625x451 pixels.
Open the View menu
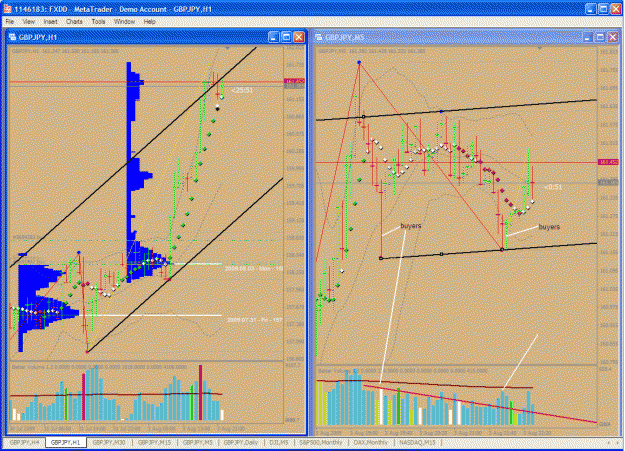[28, 22]
